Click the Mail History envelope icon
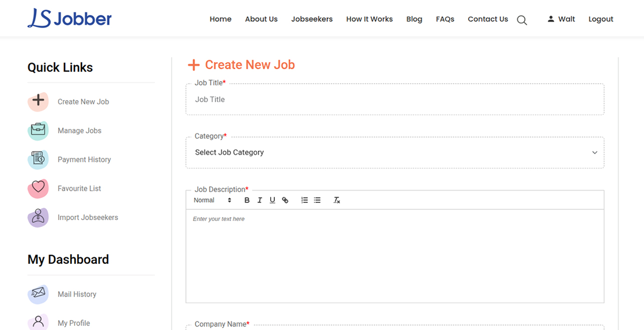The height and width of the screenshot is (330, 644). click(x=38, y=294)
